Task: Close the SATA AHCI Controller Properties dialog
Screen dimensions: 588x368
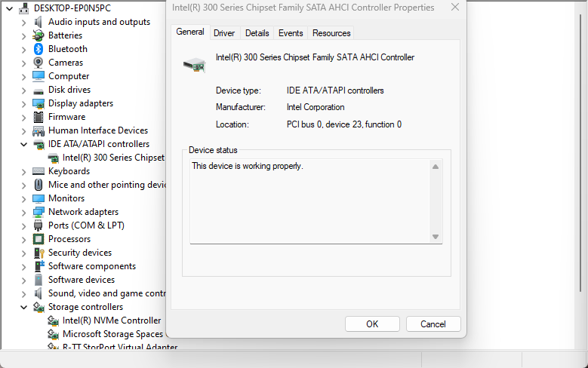Action: (x=455, y=7)
